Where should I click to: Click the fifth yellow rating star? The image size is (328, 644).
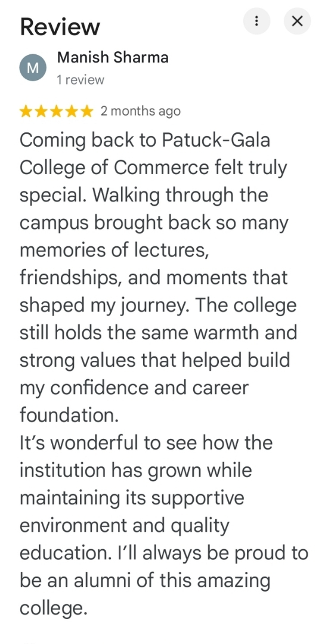(x=87, y=112)
